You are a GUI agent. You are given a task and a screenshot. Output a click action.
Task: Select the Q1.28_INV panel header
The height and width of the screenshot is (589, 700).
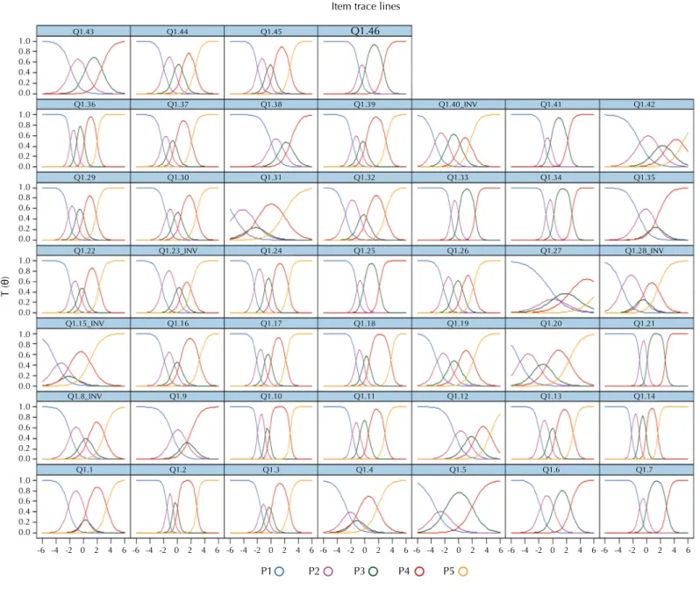point(646,251)
